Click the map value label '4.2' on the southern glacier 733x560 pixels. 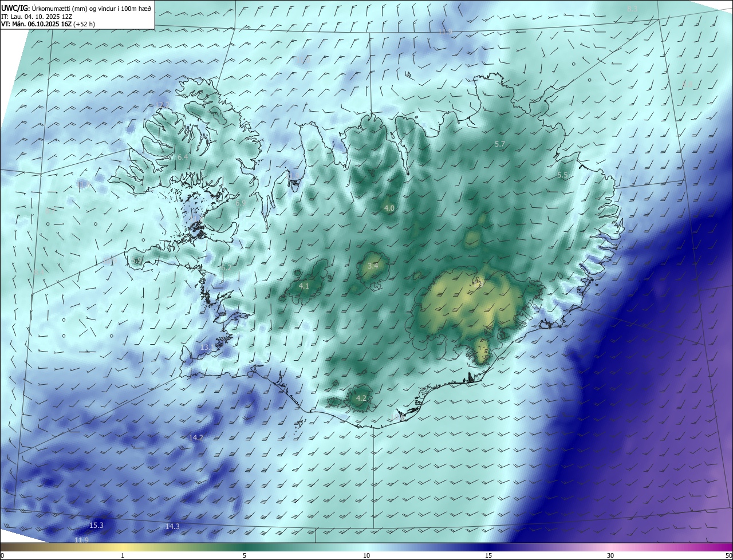(x=361, y=398)
